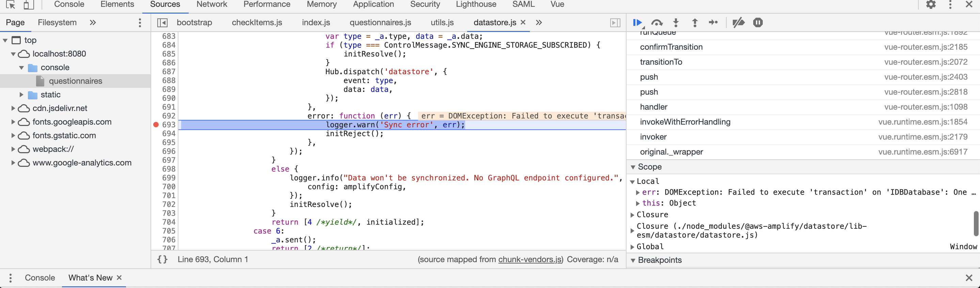Close the What's New drawer tab

tap(119, 278)
